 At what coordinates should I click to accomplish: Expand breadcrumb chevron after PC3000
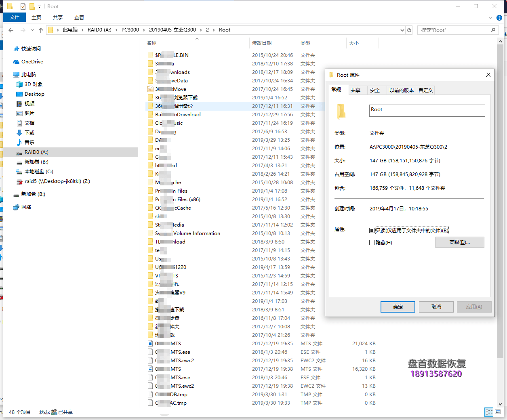click(x=144, y=30)
